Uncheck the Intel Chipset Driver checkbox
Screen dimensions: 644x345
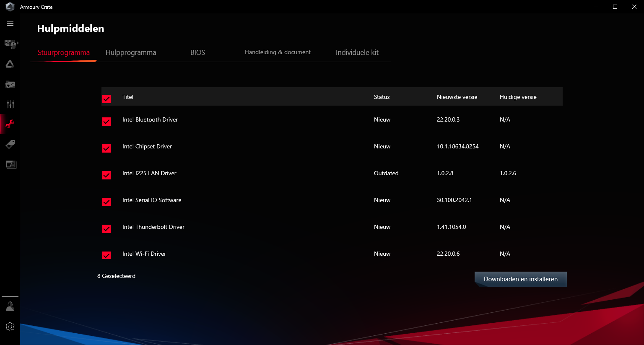(x=106, y=148)
